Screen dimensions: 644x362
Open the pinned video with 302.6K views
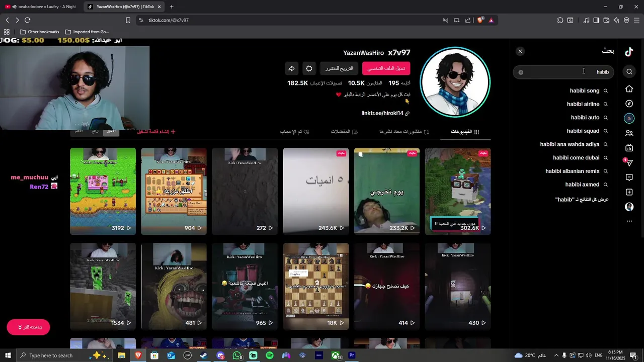[x=457, y=191]
